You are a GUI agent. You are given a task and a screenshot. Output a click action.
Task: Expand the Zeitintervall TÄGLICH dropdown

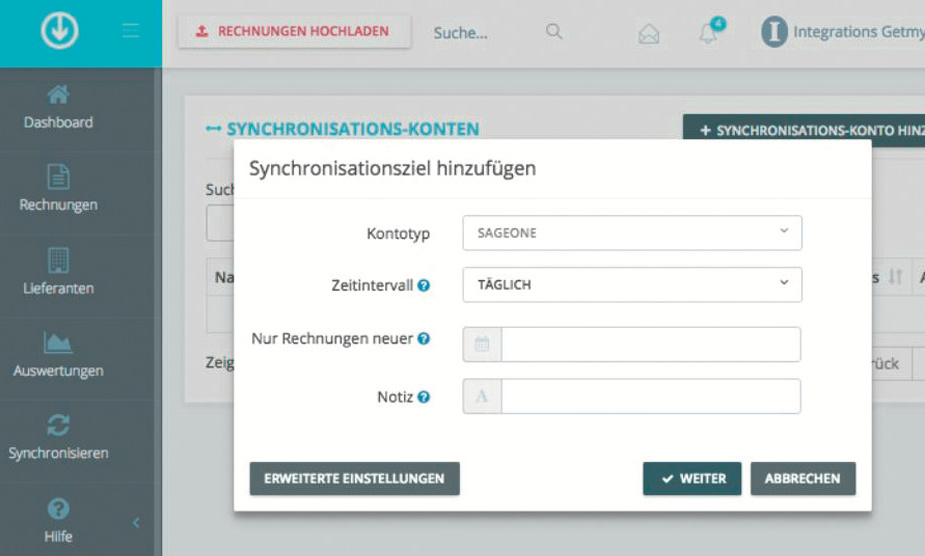click(x=632, y=285)
